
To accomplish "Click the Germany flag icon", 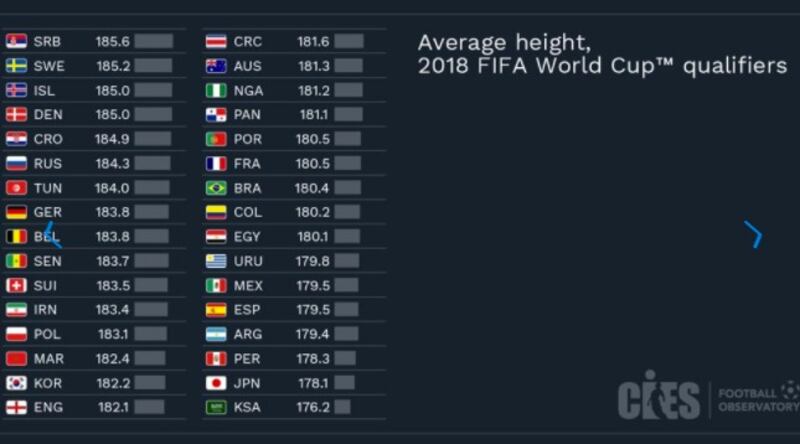I will (x=16, y=212).
